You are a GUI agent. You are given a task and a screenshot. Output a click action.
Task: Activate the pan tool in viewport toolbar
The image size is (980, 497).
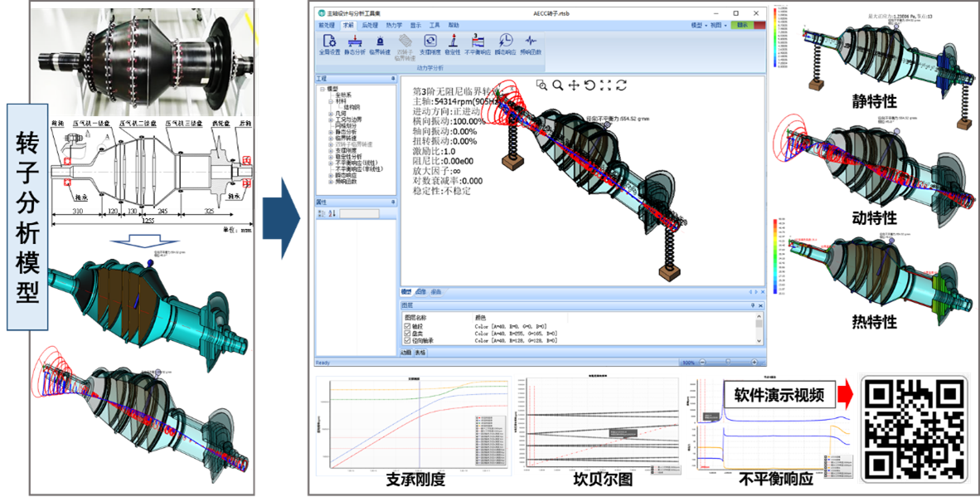click(x=573, y=85)
